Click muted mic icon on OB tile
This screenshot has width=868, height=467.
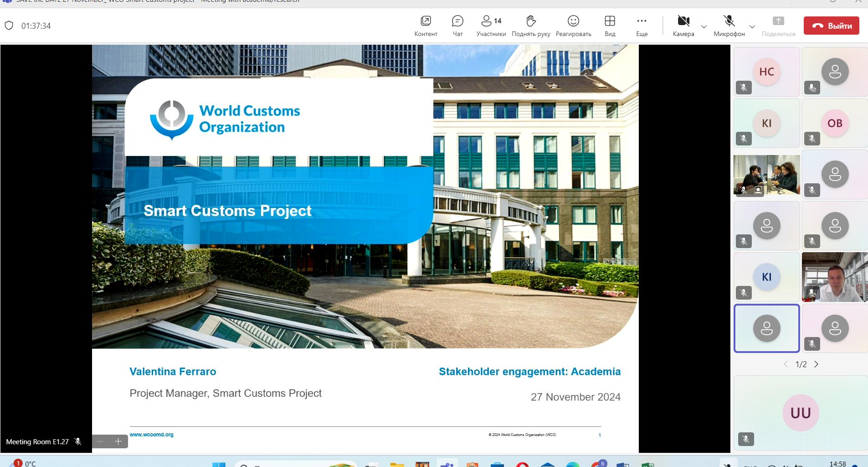point(812,138)
